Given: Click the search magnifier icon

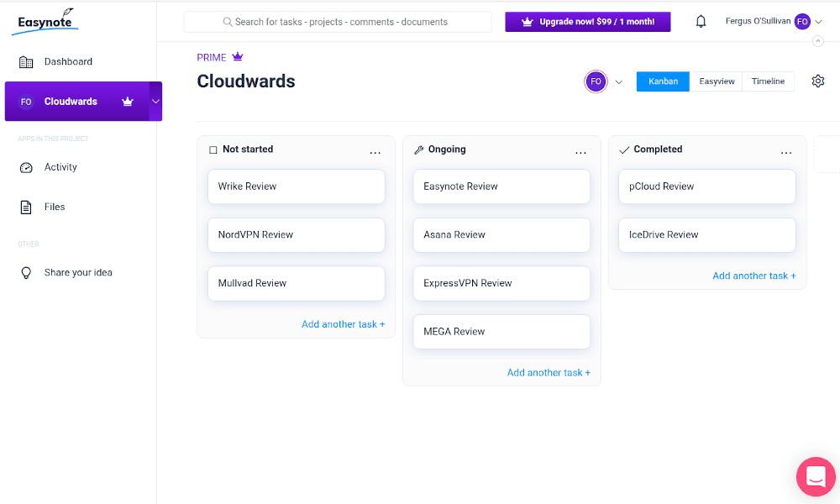Looking at the screenshot, I should click(228, 22).
